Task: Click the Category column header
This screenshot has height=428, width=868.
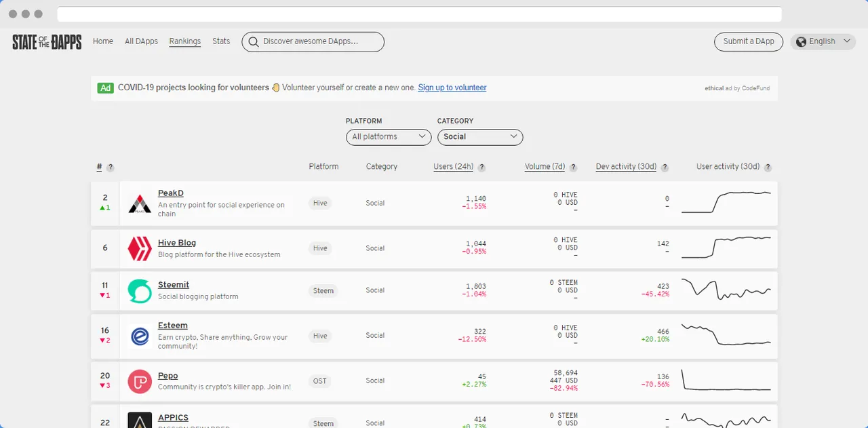Action: [382, 167]
